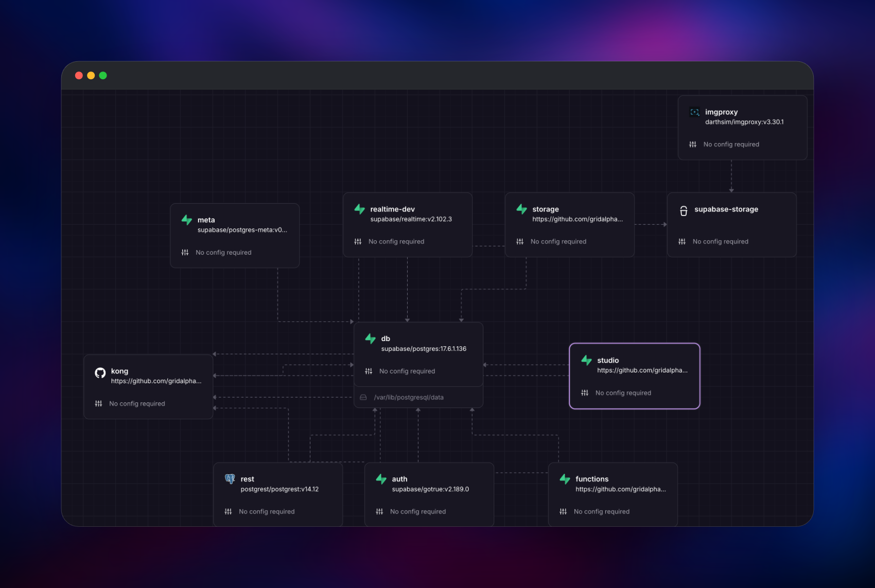Click the supabase/postgres:17.6.1.136 image text
The width and height of the screenshot is (875, 588).
(424, 349)
